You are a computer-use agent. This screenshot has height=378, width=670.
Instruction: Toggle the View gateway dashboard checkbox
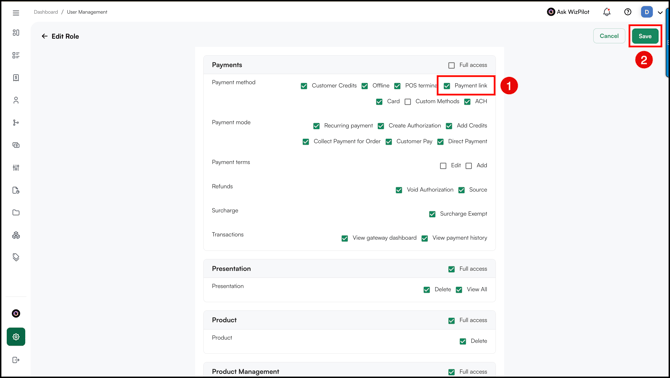coord(344,238)
